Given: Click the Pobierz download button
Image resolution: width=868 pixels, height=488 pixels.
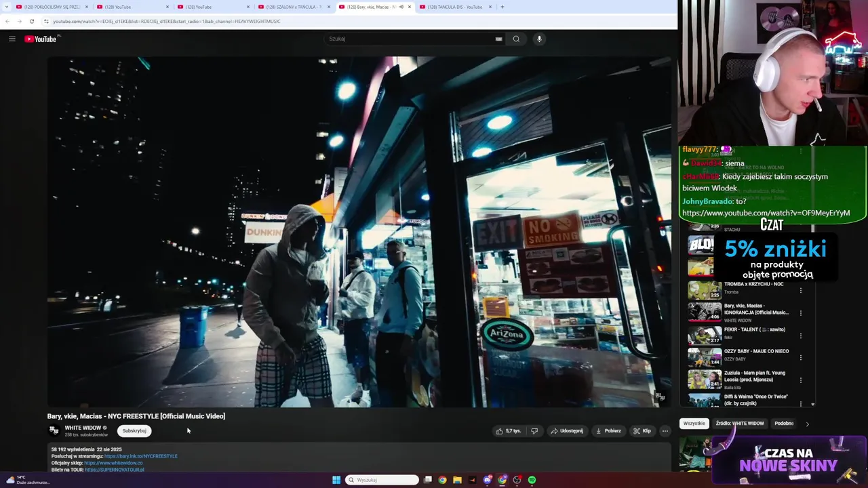Looking at the screenshot, I should point(608,430).
